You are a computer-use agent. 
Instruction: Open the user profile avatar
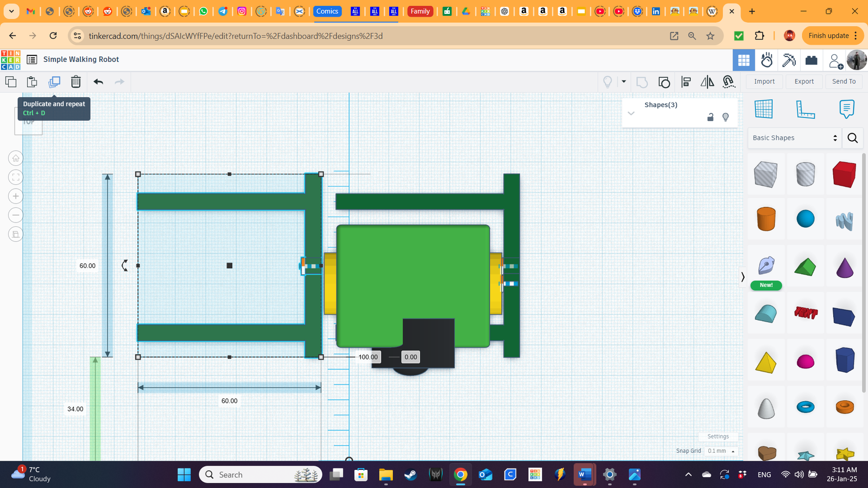[857, 61]
